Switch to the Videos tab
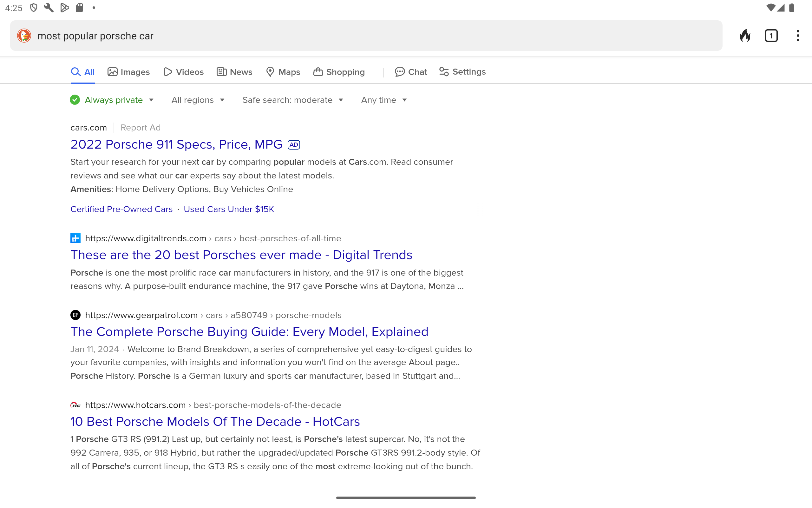 (x=184, y=72)
